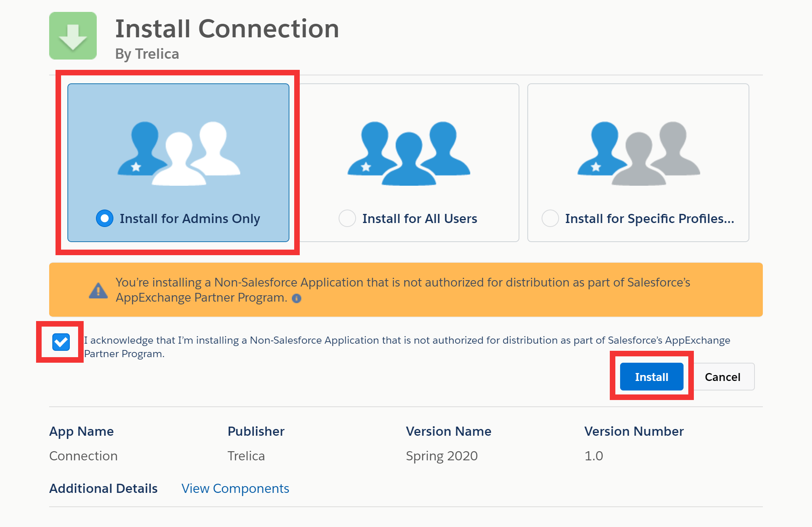Select Install for Specific Profiles radio button
The height and width of the screenshot is (527, 812).
[x=550, y=218]
